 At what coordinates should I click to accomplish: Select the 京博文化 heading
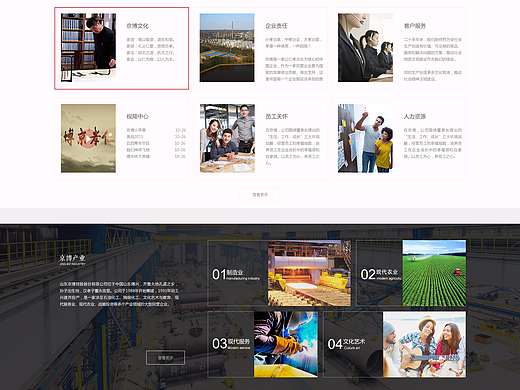137,26
